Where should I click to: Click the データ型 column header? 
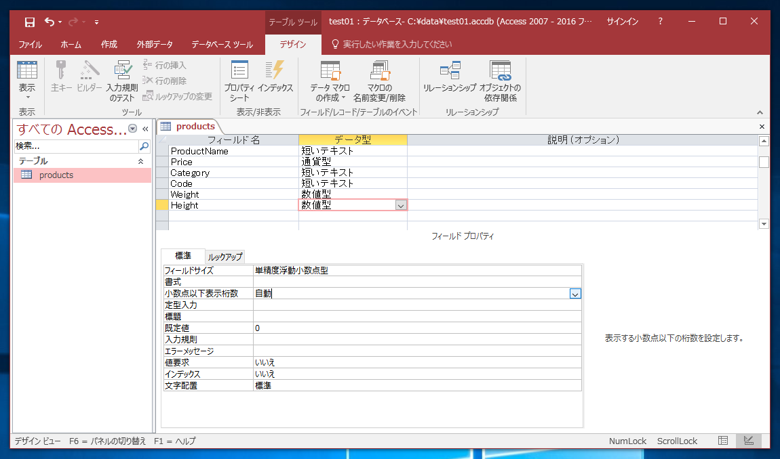coord(353,140)
